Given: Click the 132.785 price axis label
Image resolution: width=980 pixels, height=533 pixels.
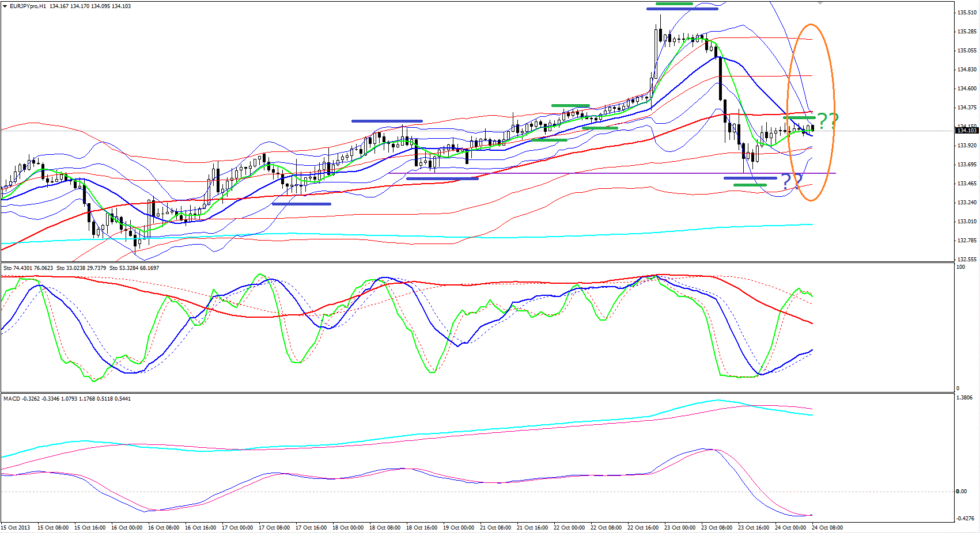Looking at the screenshot, I should coord(967,240).
